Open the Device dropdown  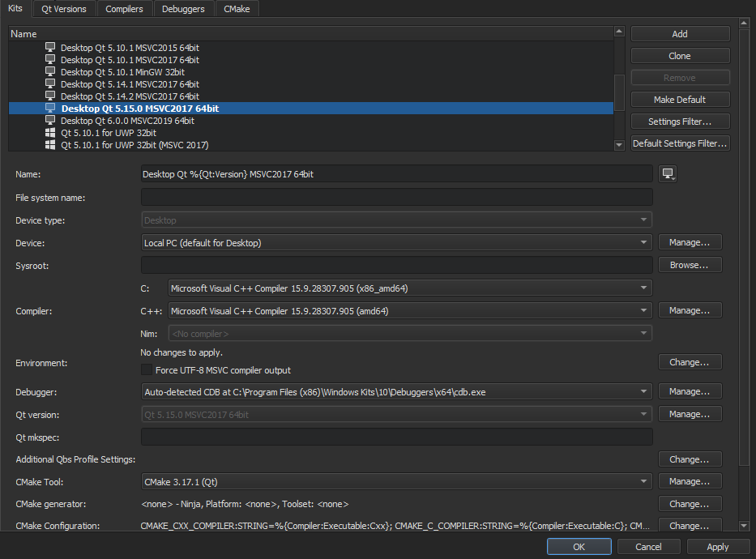click(396, 243)
